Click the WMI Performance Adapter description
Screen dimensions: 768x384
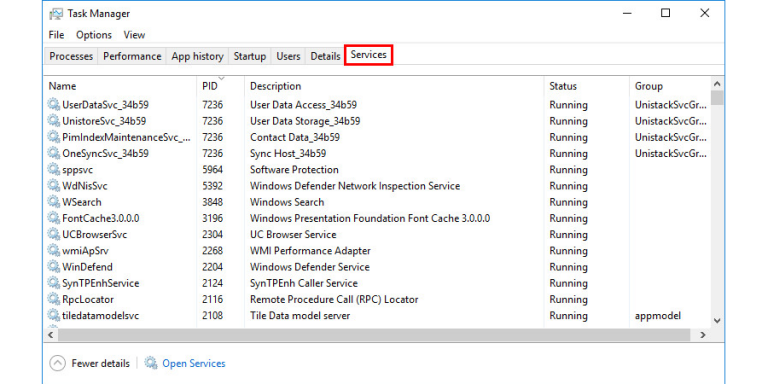tap(310, 250)
